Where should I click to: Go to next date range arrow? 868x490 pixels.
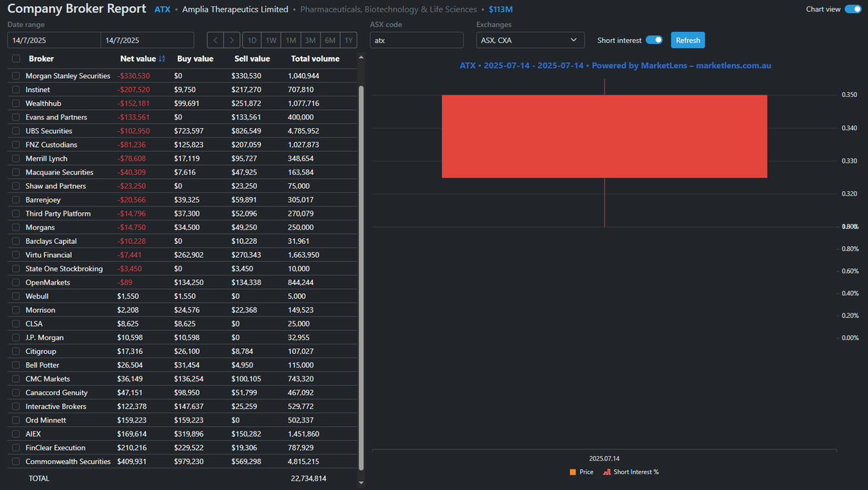click(x=231, y=41)
